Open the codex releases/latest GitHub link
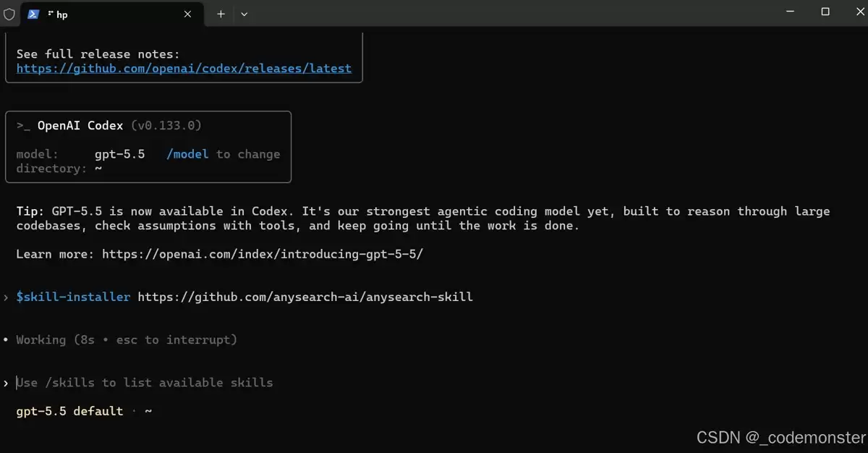Viewport: 868px width, 453px height. [184, 68]
